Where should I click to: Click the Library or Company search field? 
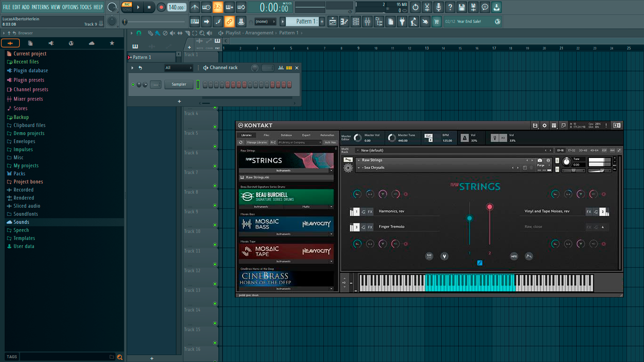tap(299, 142)
